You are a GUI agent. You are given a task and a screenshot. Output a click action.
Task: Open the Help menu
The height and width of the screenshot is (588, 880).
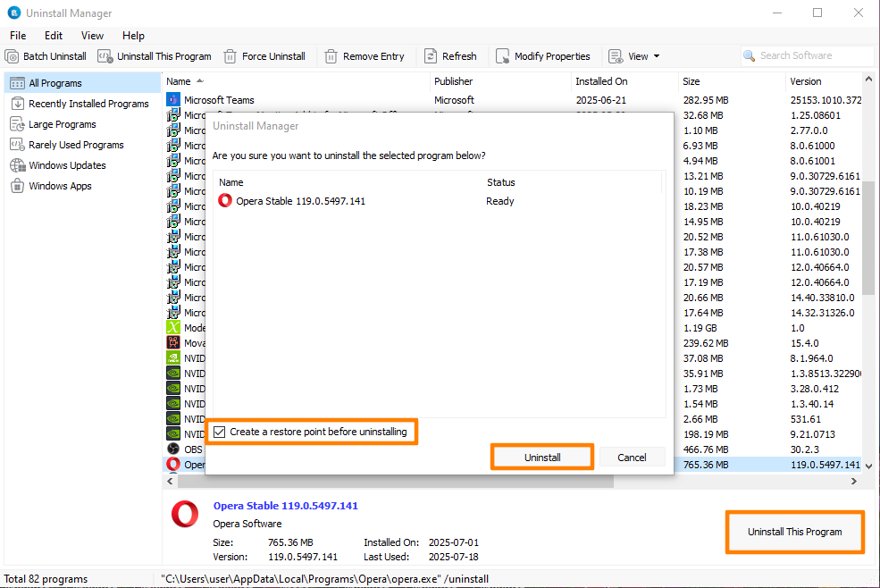(x=133, y=36)
